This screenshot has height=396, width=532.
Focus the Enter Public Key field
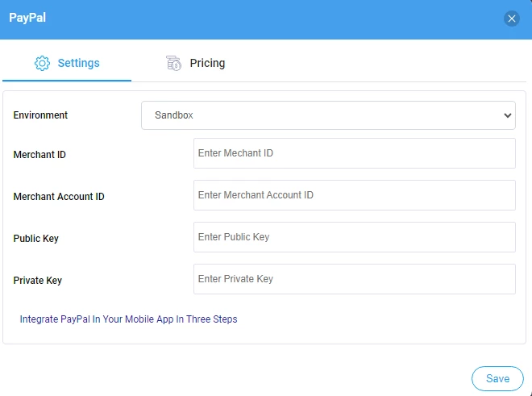tap(355, 237)
